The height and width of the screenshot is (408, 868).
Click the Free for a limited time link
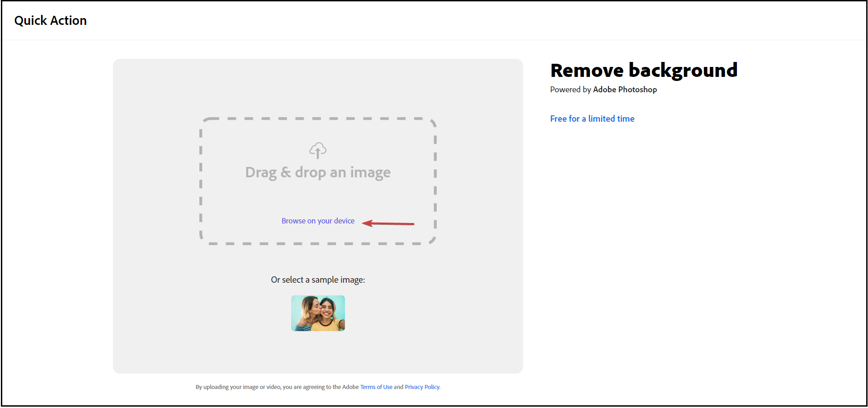[x=592, y=119]
